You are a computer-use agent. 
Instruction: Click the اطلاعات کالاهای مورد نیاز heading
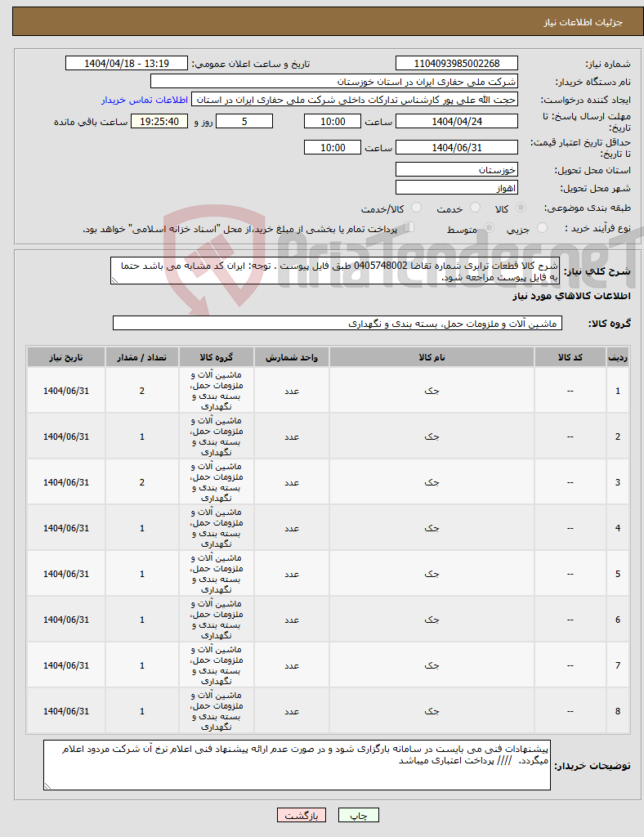pos(571,296)
